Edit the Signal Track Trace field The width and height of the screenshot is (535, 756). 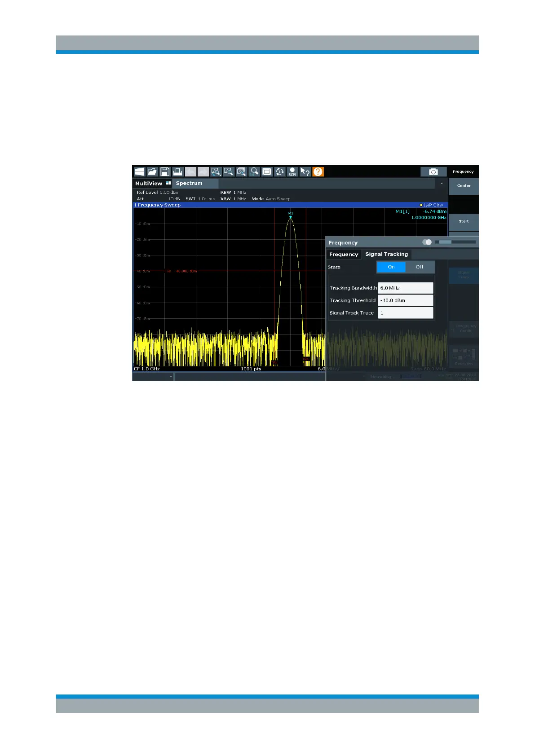[406, 313]
